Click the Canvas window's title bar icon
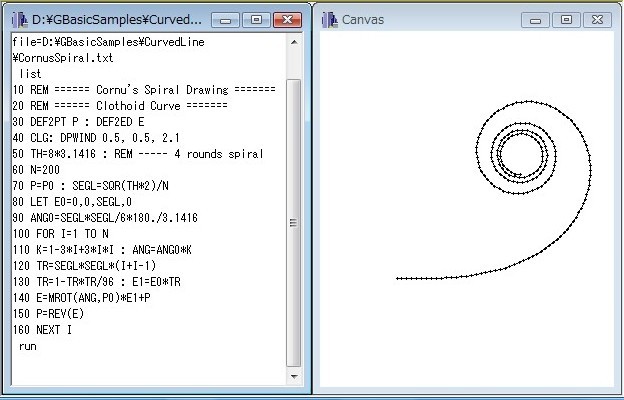The image size is (624, 400). point(331,20)
